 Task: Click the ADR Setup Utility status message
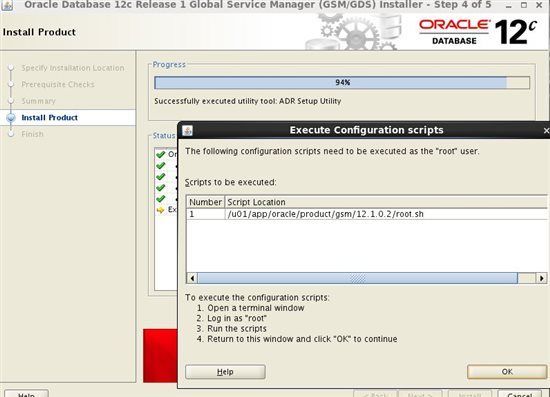pyautogui.click(x=248, y=101)
